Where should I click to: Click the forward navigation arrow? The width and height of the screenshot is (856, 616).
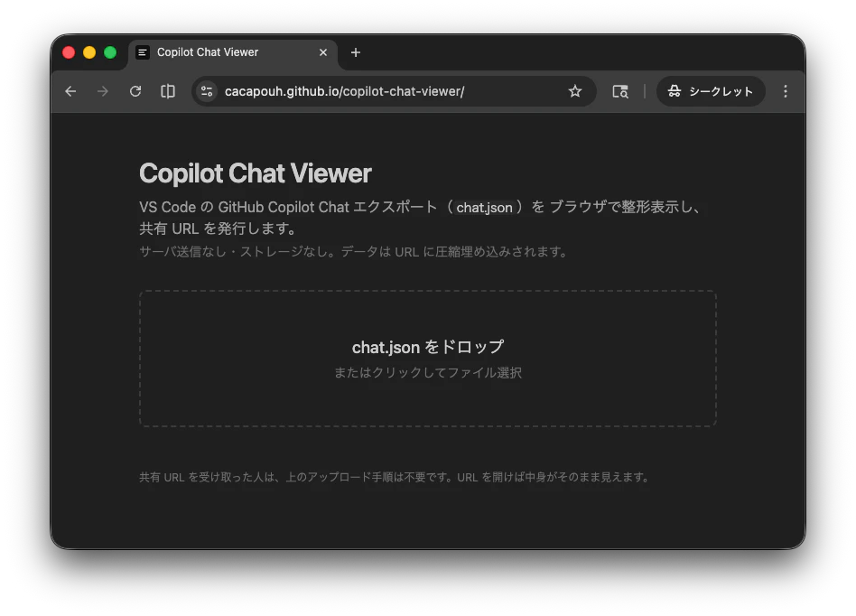click(x=103, y=91)
